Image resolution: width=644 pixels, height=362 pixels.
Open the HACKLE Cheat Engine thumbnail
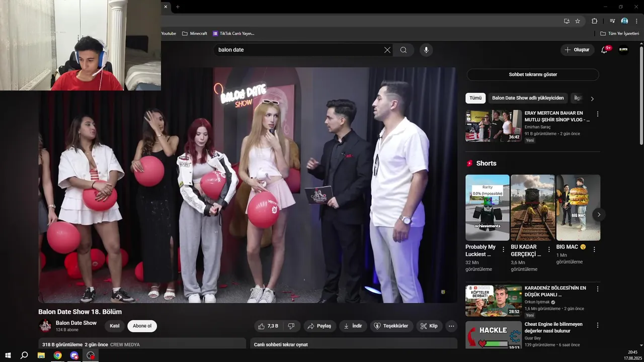494,335
